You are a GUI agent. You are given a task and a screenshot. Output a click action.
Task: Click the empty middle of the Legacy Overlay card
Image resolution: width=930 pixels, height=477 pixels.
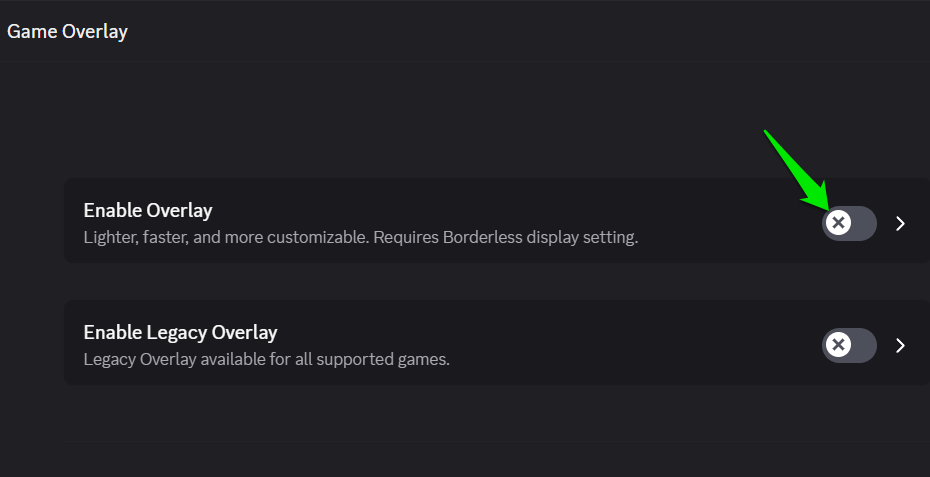click(x=640, y=343)
